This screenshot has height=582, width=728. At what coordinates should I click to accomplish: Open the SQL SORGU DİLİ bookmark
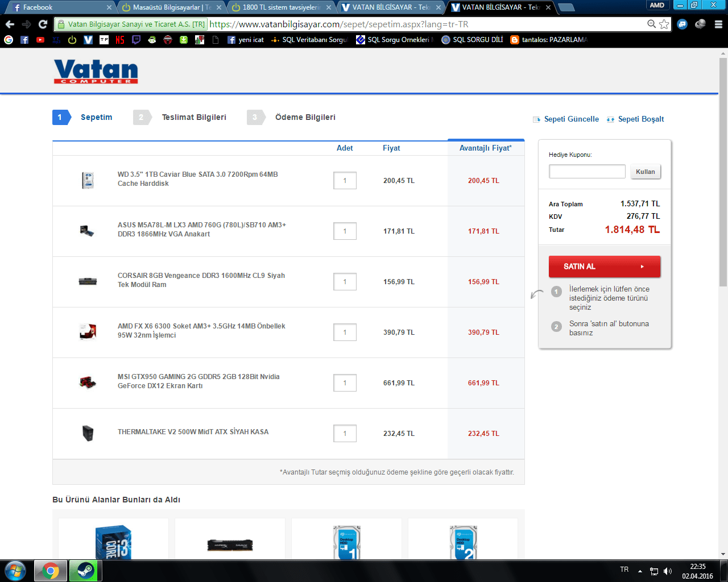coord(472,40)
